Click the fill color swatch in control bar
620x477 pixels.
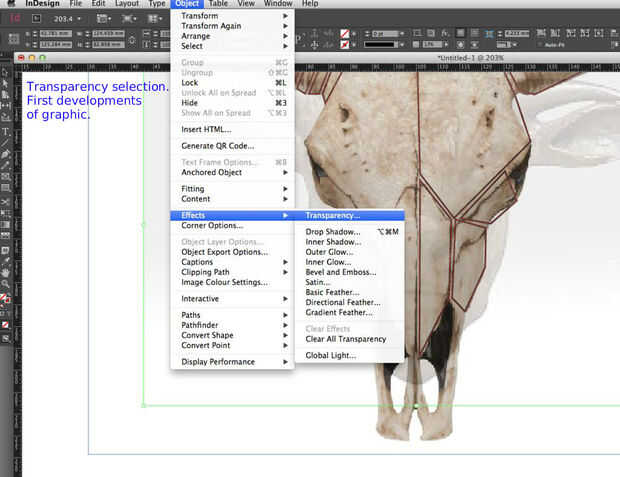point(345,34)
